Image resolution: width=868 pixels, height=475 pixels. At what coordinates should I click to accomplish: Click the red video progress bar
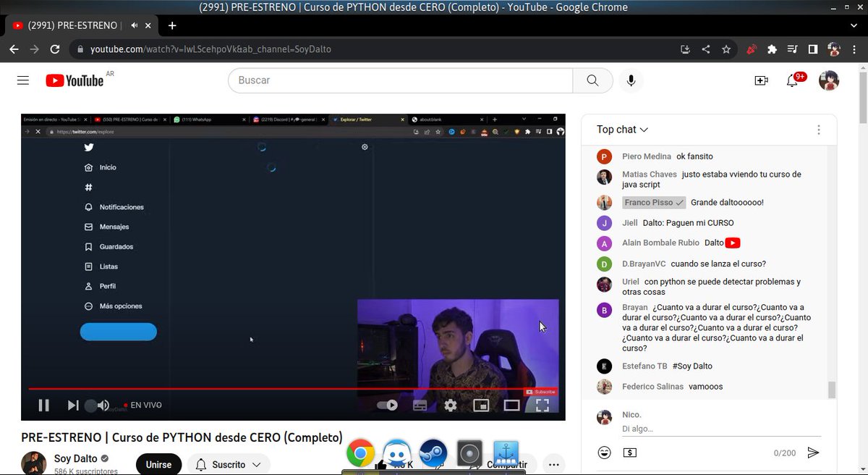click(x=293, y=389)
